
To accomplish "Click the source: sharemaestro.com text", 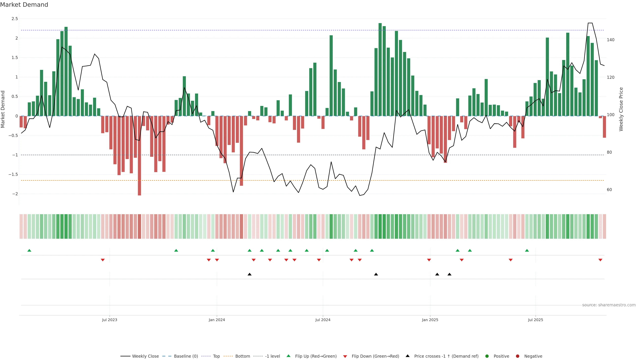I will [x=609, y=305].
